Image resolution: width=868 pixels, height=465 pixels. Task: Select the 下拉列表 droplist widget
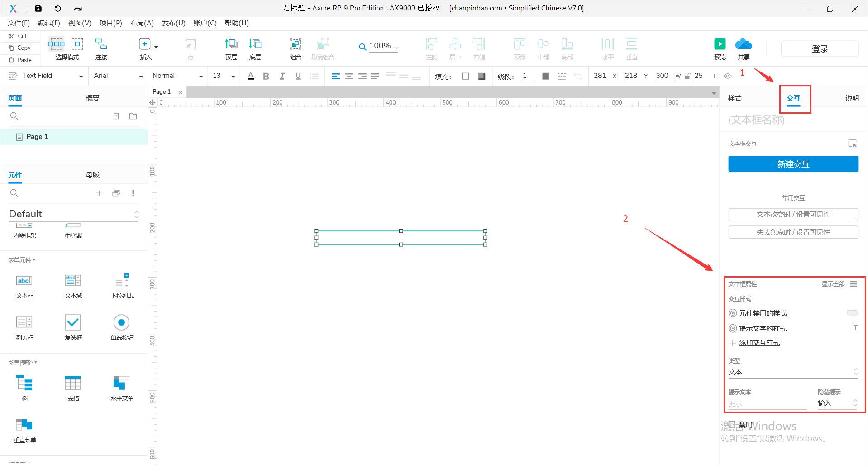click(x=122, y=286)
